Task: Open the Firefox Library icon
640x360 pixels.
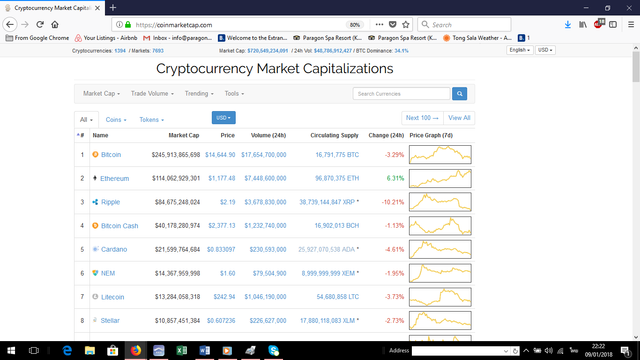Action: (x=583, y=24)
